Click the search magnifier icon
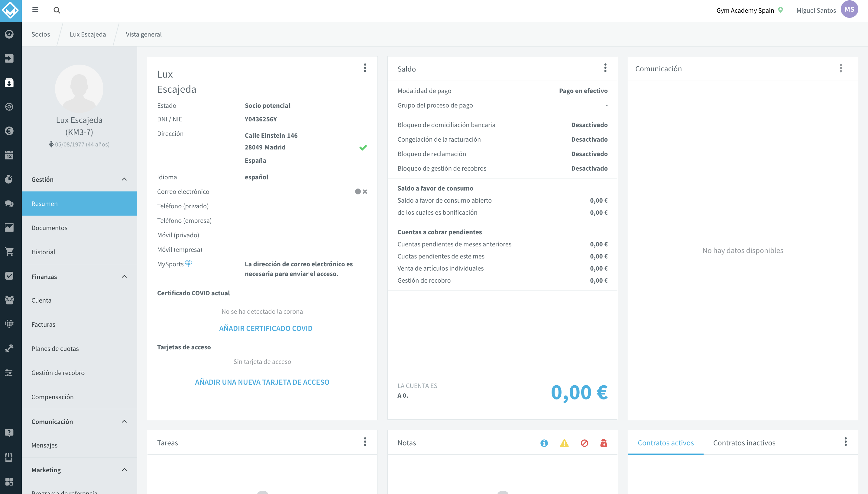 click(57, 10)
